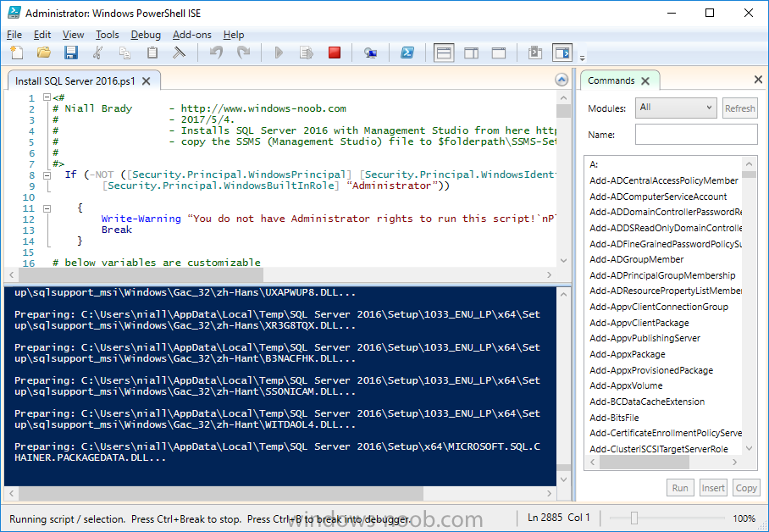
Task: Open the Help menu
Action: pyautogui.click(x=234, y=35)
